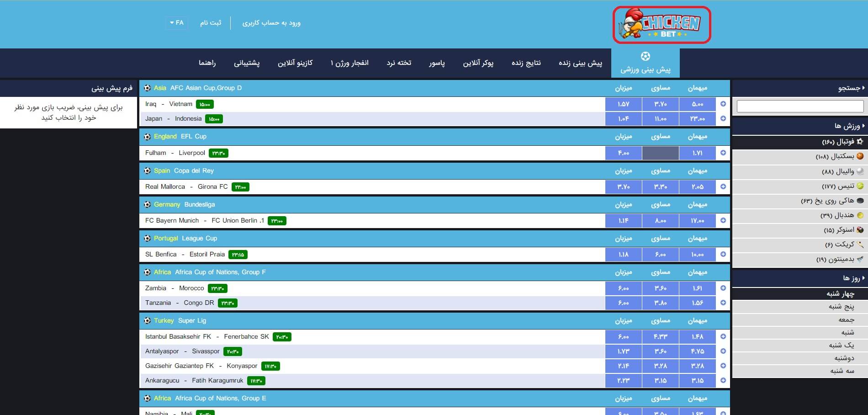Select the پیش بینی ورزشی tab
868x415 pixels.
[645, 63]
